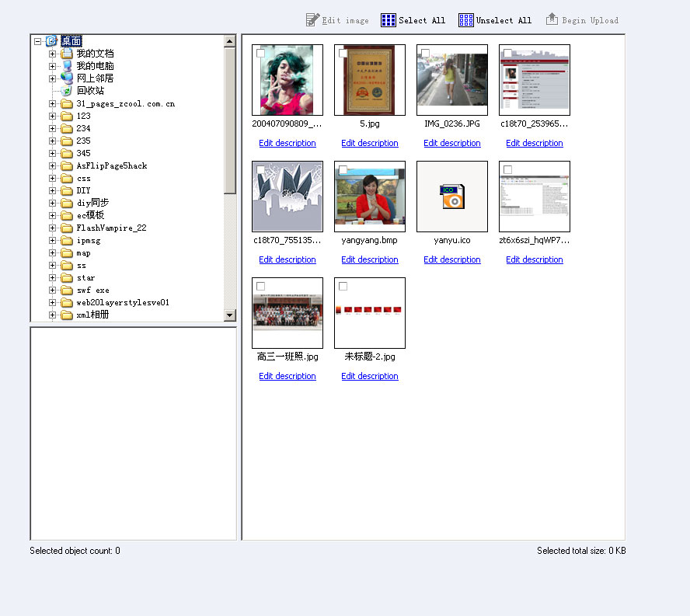Screen dimensions: 690x616
Task: Open Edit description under 5.jpg
Action: tap(370, 143)
